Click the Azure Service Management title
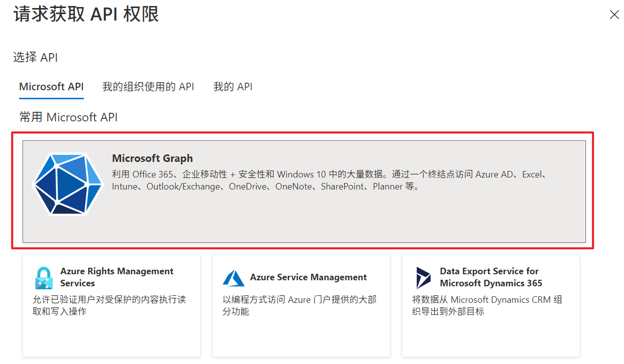 (308, 277)
